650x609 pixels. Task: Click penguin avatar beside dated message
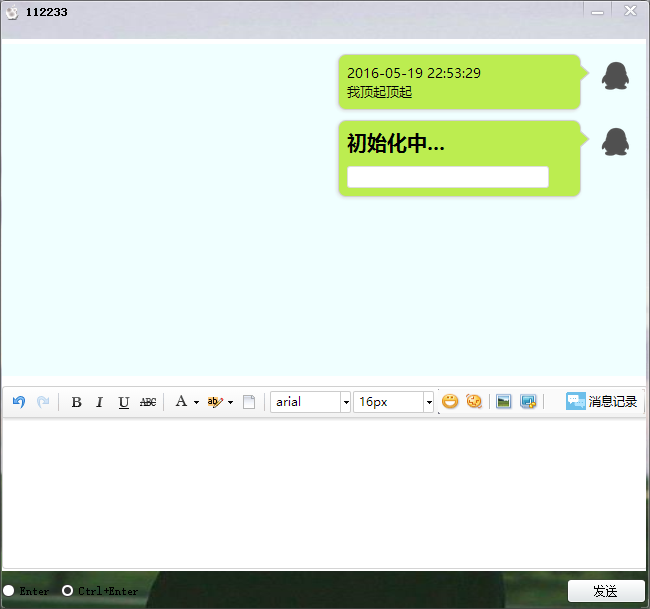coord(615,76)
